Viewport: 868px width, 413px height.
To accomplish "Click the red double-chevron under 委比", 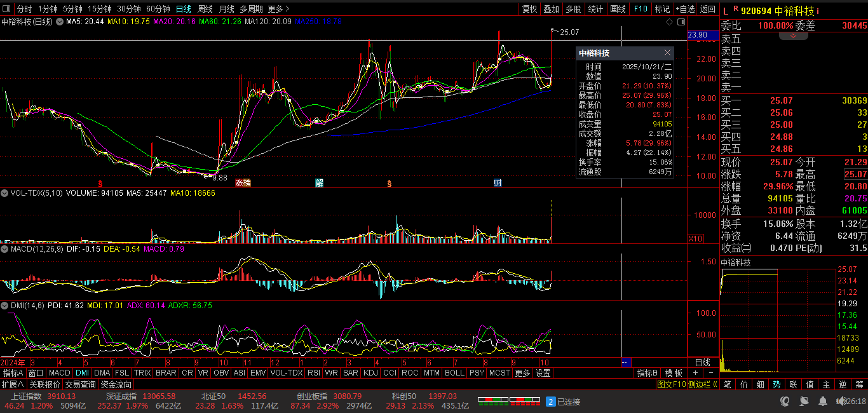I will coord(793,36).
